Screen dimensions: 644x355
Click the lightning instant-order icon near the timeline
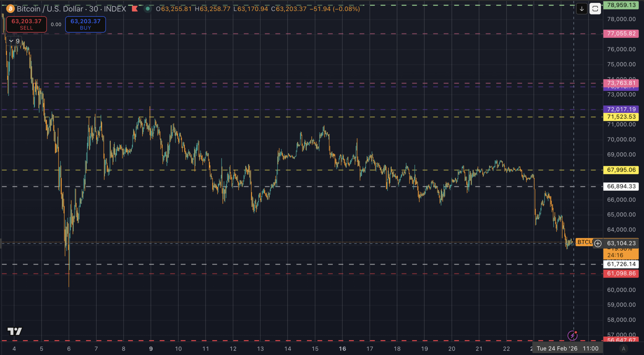[x=573, y=336]
